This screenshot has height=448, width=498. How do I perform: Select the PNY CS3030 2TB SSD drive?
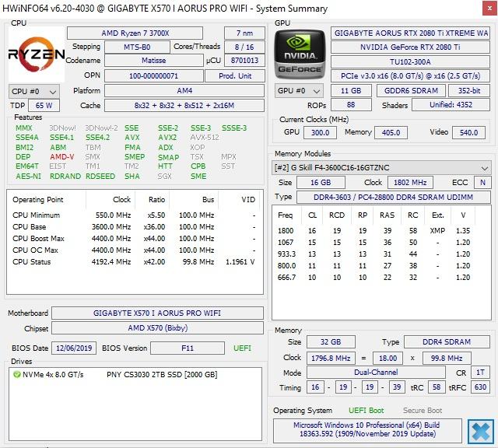[x=135, y=375]
